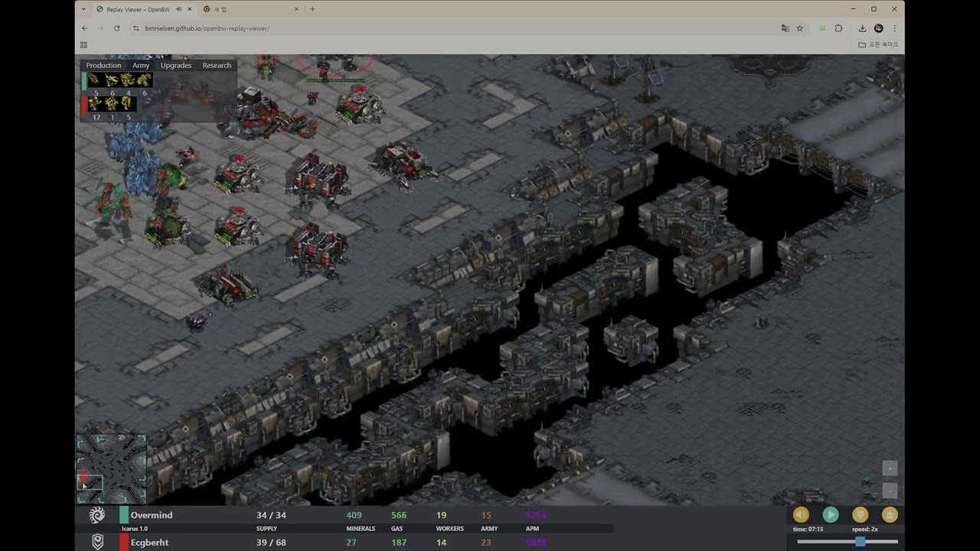Click the red-row unit icon with count 17
Image resolution: width=980 pixels, height=551 pixels.
click(95, 104)
